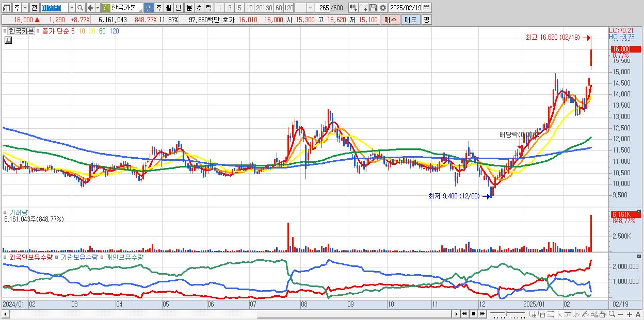
Task: Click the 한국카본 stock name box
Action: [126, 8]
